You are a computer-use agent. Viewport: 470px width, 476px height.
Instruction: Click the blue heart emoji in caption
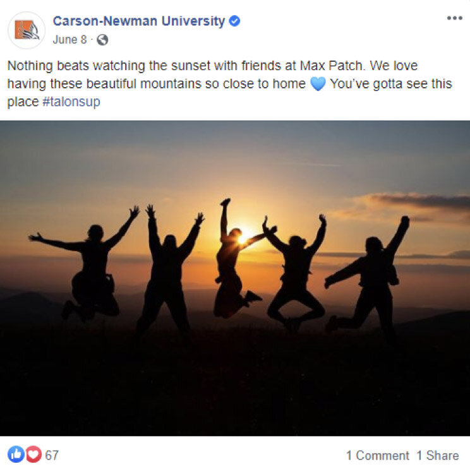pos(318,84)
